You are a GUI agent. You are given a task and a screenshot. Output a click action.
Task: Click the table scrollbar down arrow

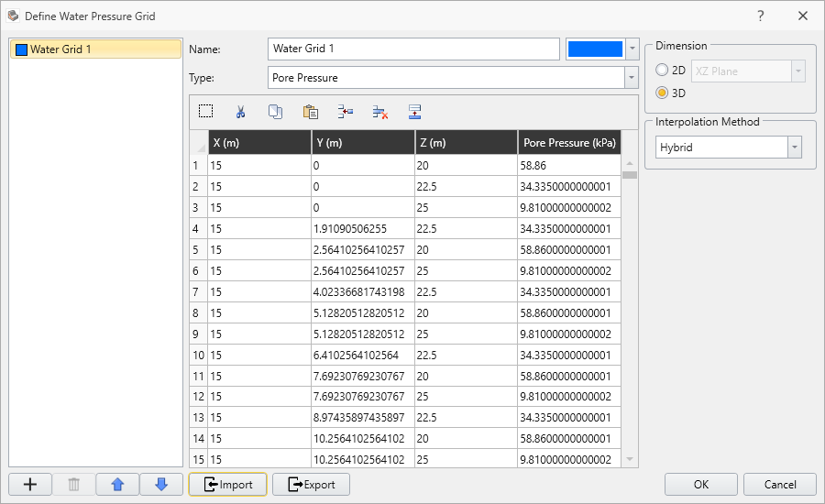[x=630, y=459]
